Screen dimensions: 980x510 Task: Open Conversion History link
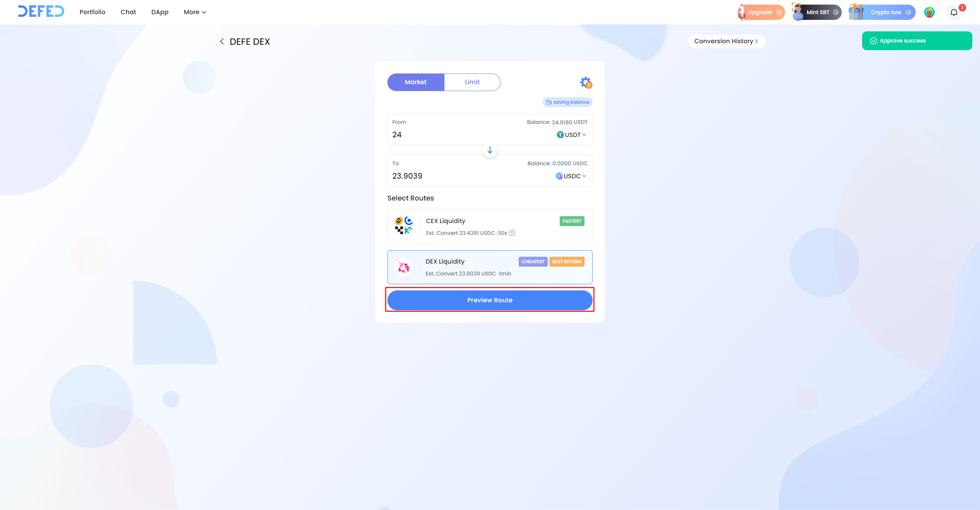(726, 41)
